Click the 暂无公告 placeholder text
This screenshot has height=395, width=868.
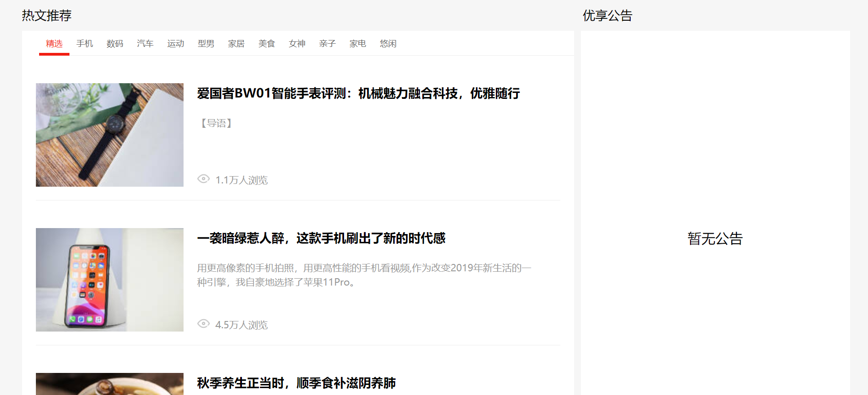[715, 239]
